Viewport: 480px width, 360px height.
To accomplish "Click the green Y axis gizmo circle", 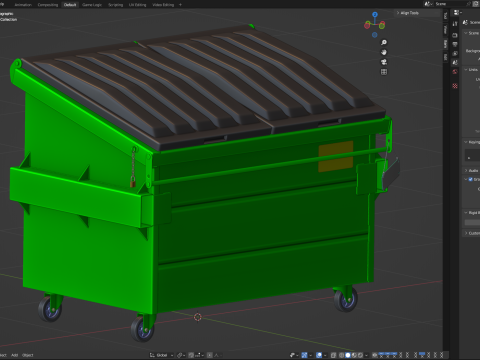I will 382,25.
